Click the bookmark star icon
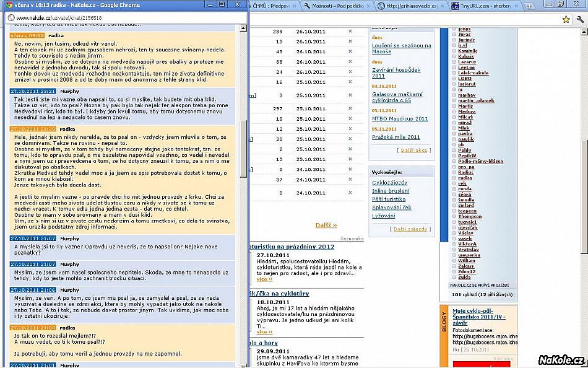This screenshot has width=588, height=368. tap(566, 19)
